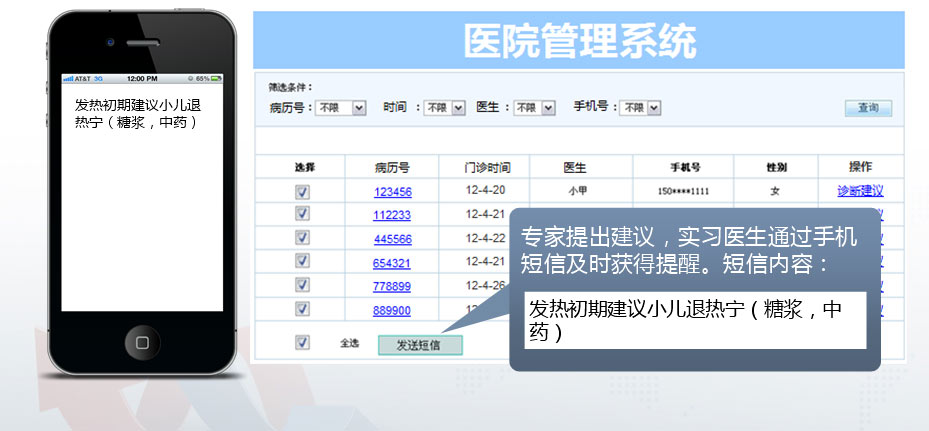
Task: Open medical record link 654321
Action: (392, 263)
